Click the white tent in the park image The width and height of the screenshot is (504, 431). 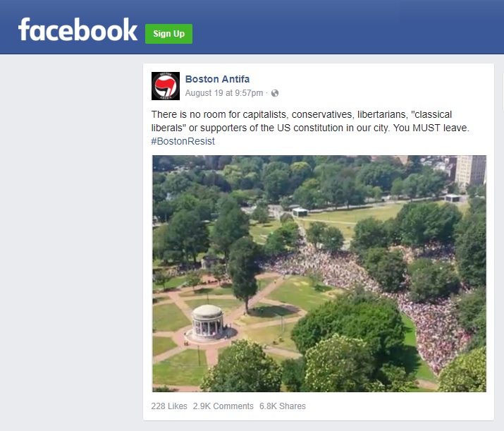[300, 212]
